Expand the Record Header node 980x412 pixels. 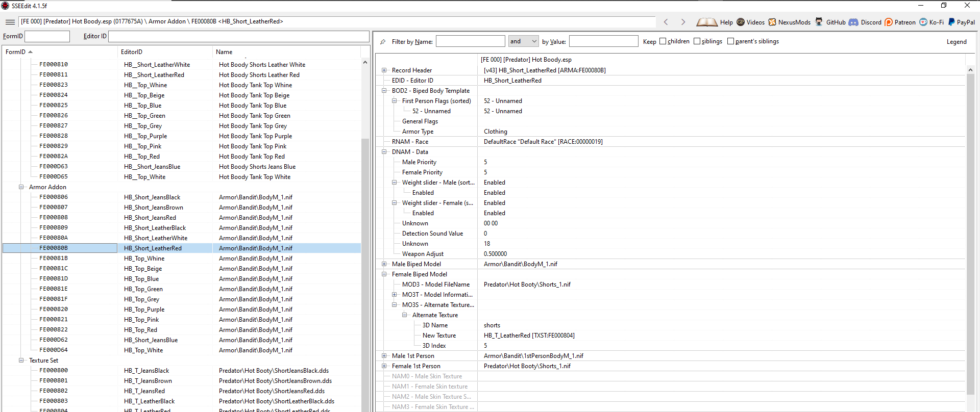[x=384, y=70]
